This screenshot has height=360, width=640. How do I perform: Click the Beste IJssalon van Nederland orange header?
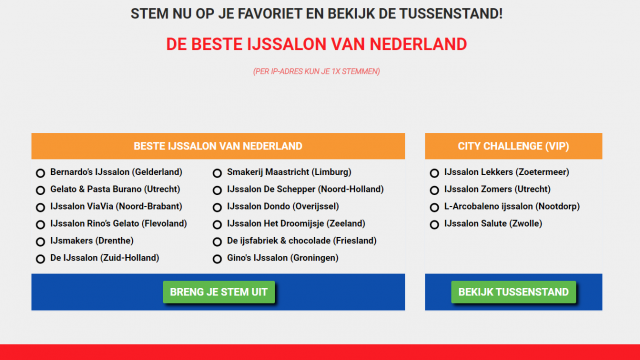tap(218, 146)
